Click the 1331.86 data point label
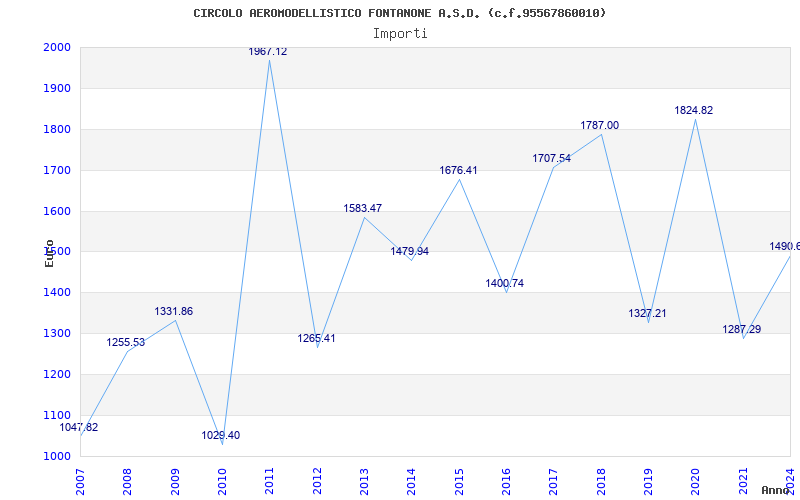Image resolution: width=800 pixels, height=500 pixels. pyautogui.click(x=173, y=311)
